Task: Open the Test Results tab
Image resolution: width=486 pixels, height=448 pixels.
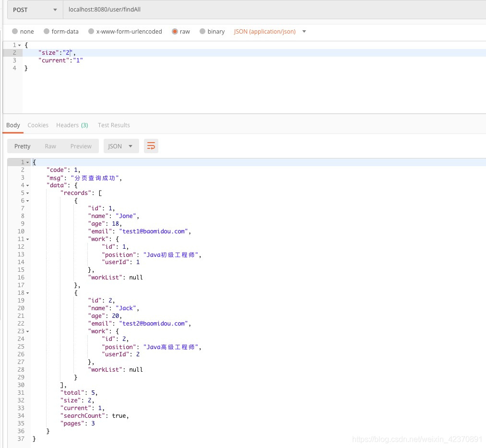Action: pyautogui.click(x=114, y=125)
